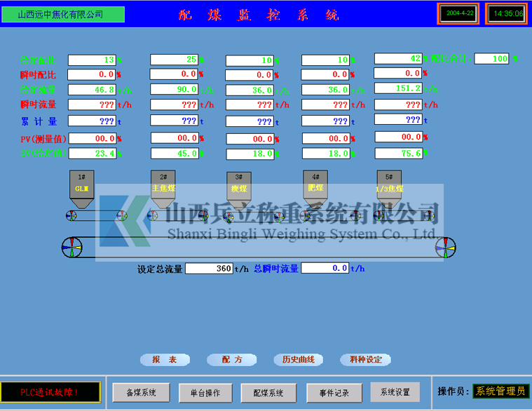Image resolution: width=532 pixels, height=411 pixels.
Task: Click the 设定总流量 field showing 360
Action: tap(210, 268)
